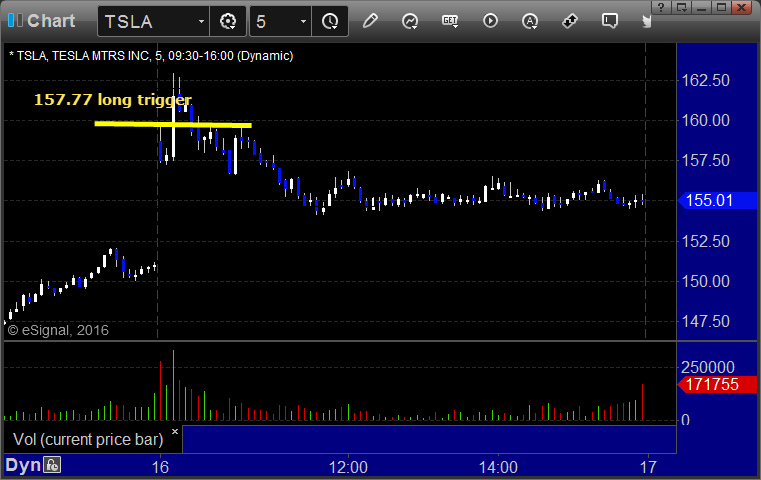
Task: Open the symbol settings gear menu
Action: (x=228, y=21)
